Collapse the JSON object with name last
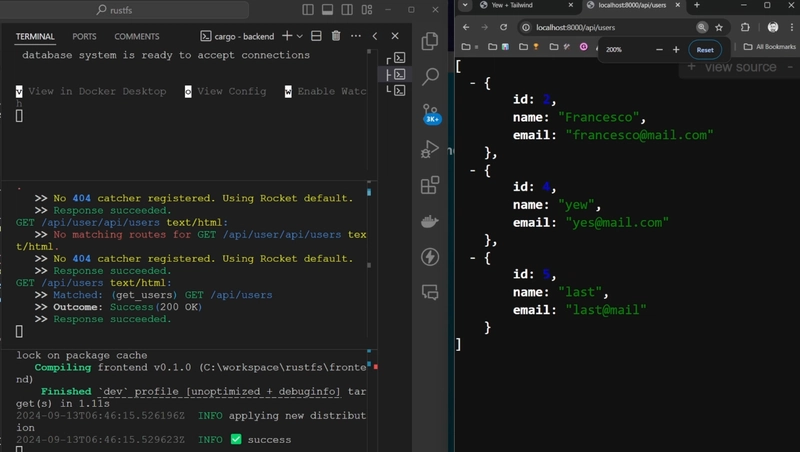The image size is (800, 452). coord(473,258)
